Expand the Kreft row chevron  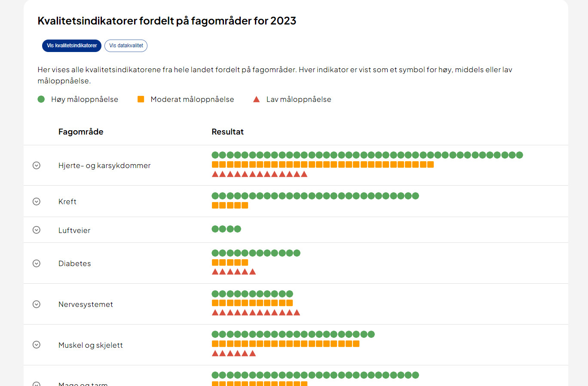(x=37, y=202)
